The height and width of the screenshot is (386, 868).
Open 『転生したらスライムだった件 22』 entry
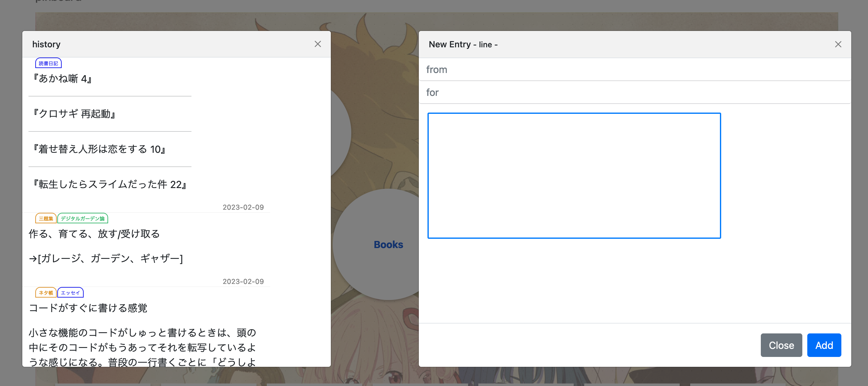click(x=110, y=185)
